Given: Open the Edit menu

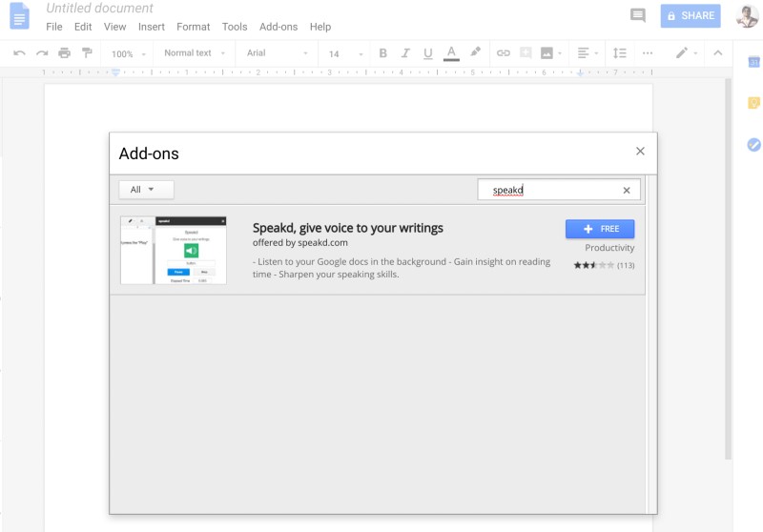Looking at the screenshot, I should click(x=83, y=27).
